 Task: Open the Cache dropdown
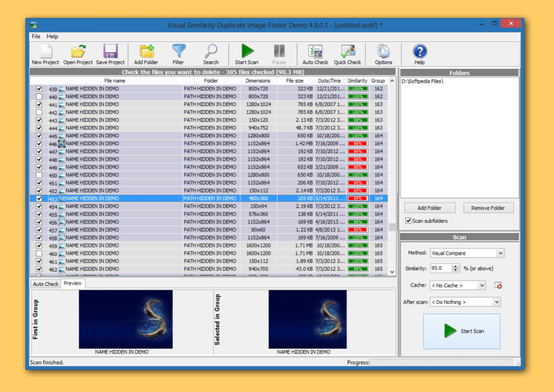click(x=458, y=285)
